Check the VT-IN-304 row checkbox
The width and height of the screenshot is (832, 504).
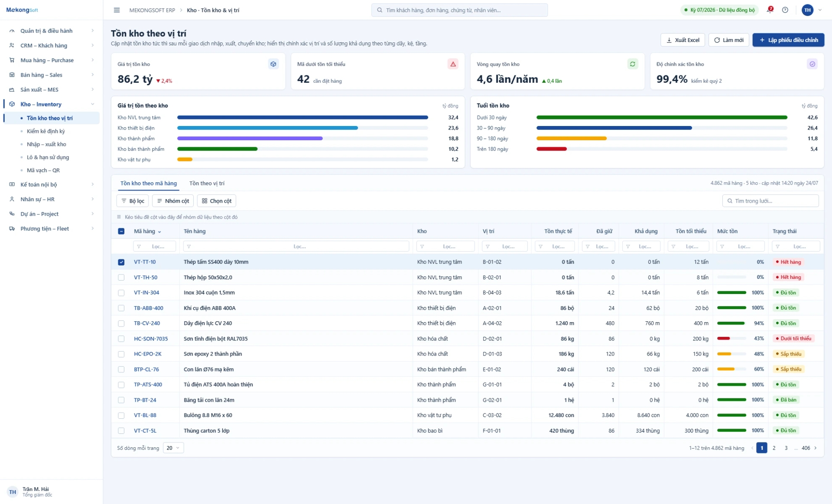(x=121, y=293)
